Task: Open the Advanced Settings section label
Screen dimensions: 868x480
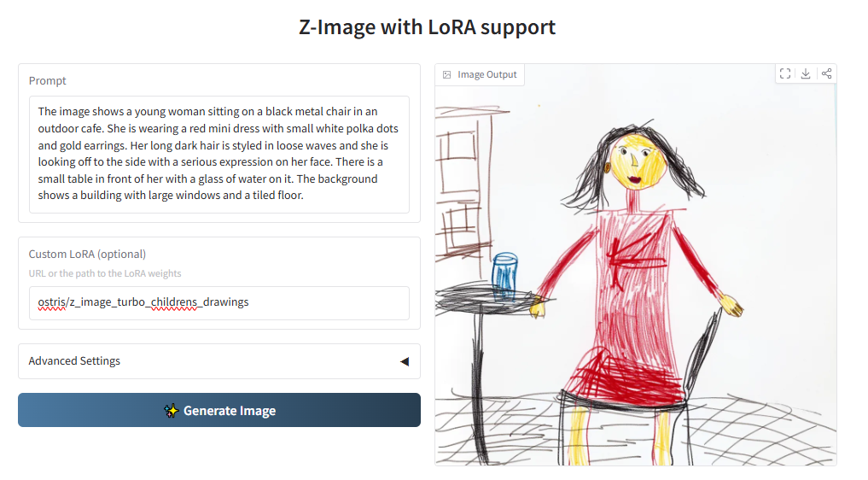Action: (75, 361)
